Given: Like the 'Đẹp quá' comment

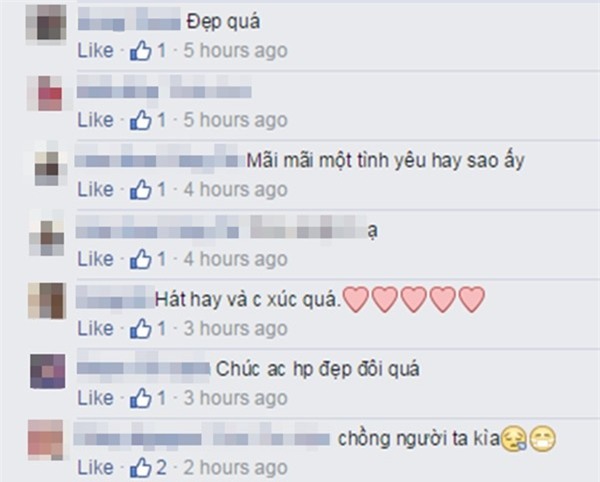Looking at the screenshot, I should [x=96, y=50].
